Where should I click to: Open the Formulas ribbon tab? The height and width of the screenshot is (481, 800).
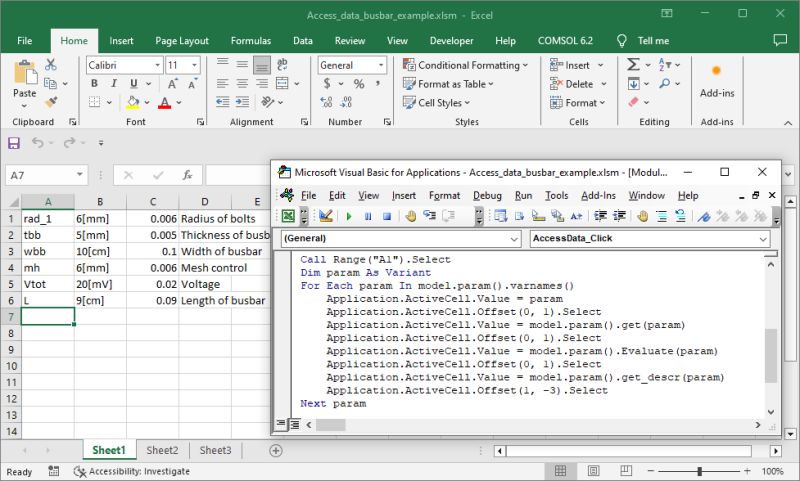pyautogui.click(x=251, y=41)
